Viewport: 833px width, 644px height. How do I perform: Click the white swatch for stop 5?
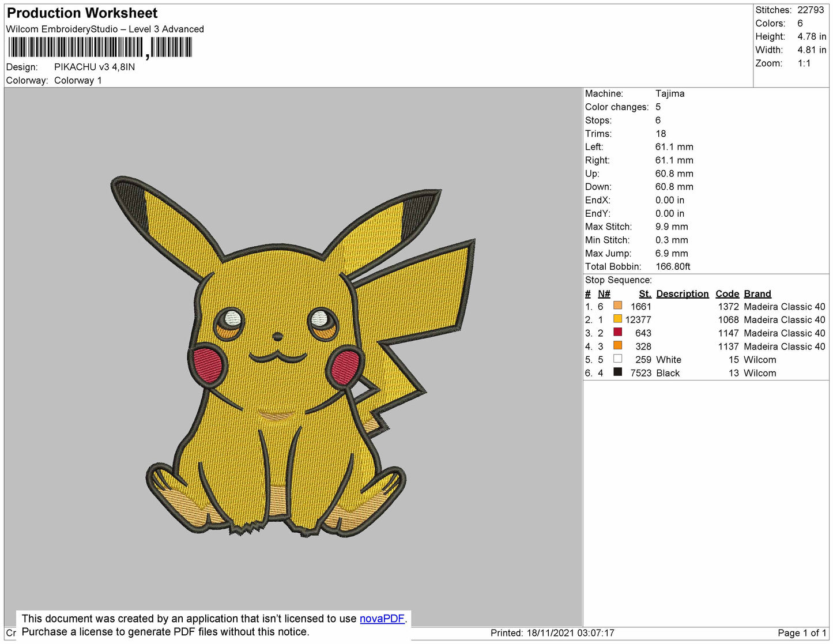tap(617, 359)
